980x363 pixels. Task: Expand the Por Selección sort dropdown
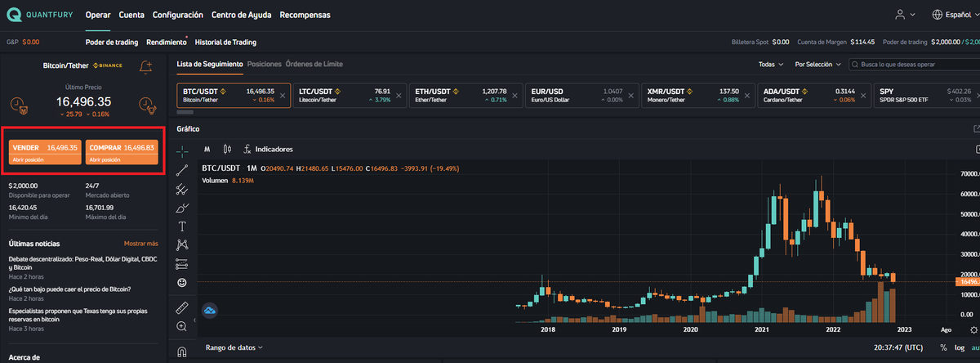pyautogui.click(x=818, y=64)
